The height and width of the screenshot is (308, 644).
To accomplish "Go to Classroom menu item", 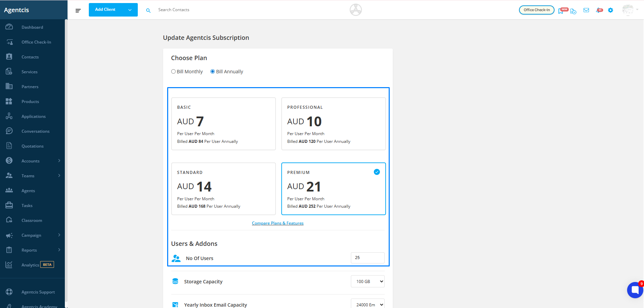I will (x=32, y=221).
